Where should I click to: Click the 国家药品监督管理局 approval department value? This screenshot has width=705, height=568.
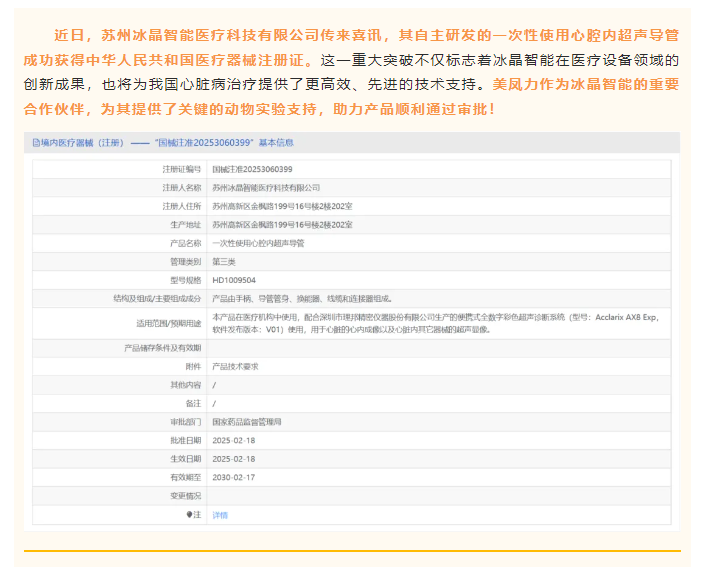tap(246, 422)
